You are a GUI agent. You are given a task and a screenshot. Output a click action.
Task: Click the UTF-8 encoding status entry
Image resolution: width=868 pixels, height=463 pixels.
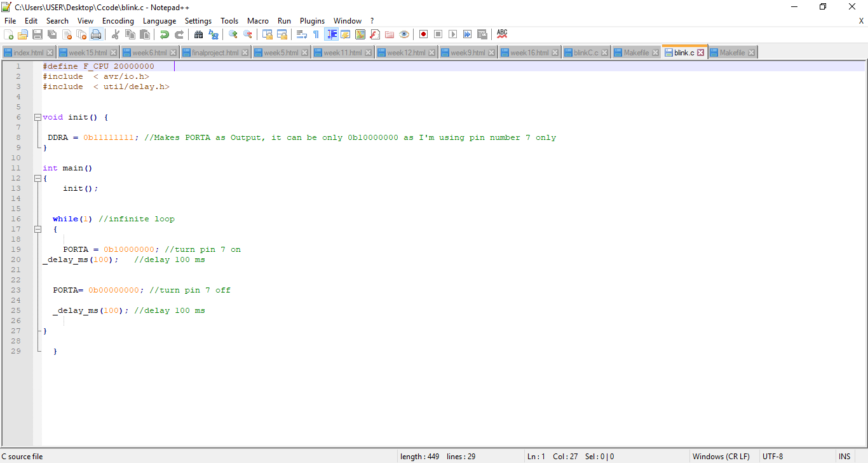click(x=773, y=457)
